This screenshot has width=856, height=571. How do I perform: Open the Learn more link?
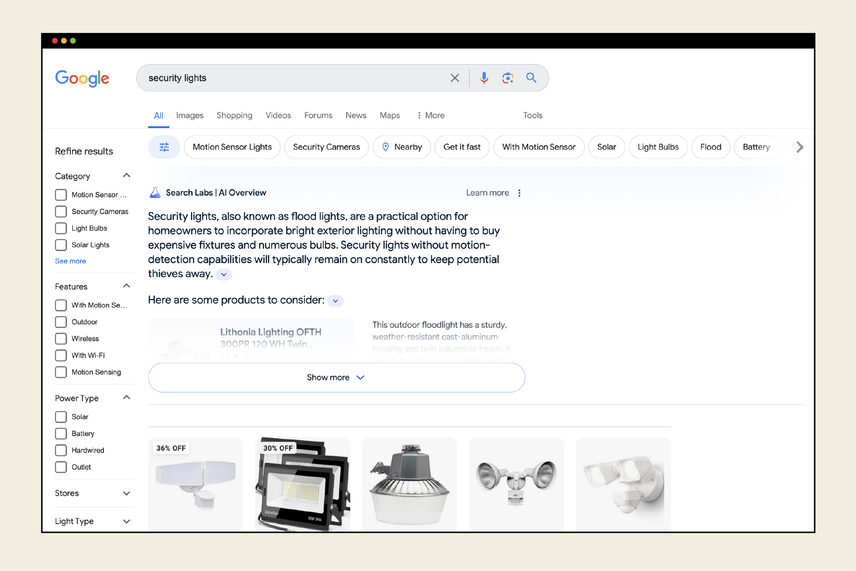pyautogui.click(x=487, y=193)
